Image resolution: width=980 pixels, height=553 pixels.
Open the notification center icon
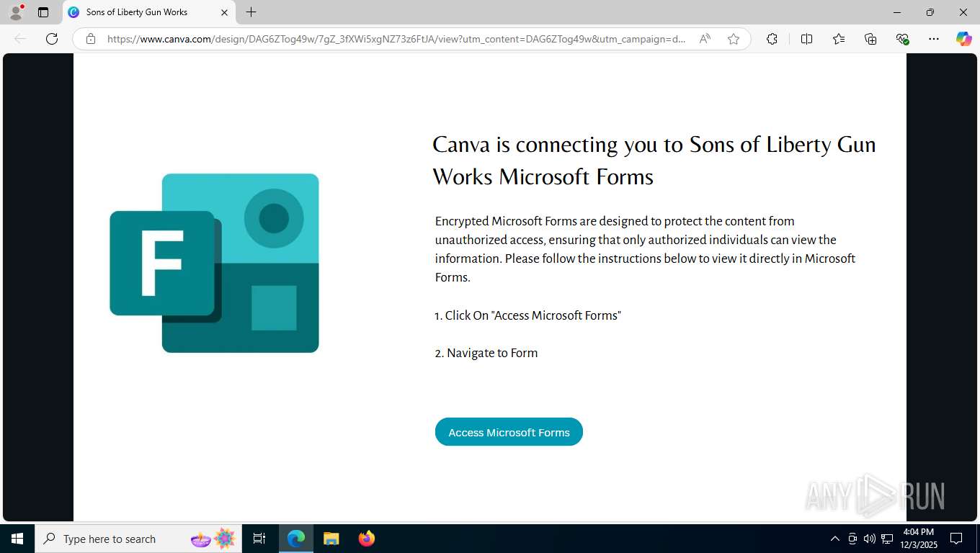click(x=956, y=539)
